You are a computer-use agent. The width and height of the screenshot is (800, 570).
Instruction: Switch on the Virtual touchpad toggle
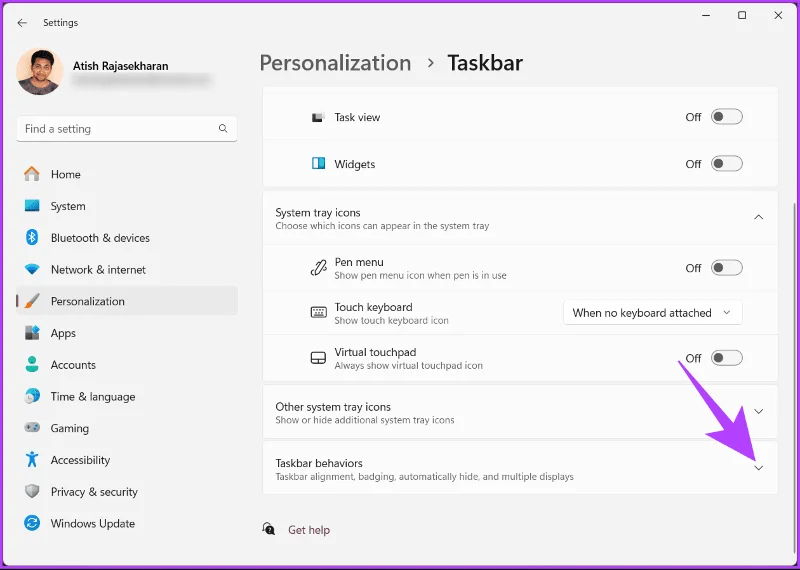click(727, 358)
